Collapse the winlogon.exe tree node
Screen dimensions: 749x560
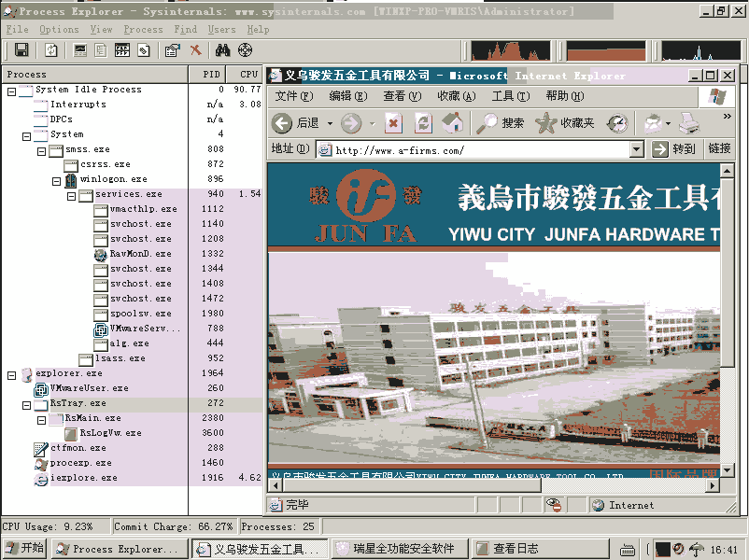pos(56,181)
